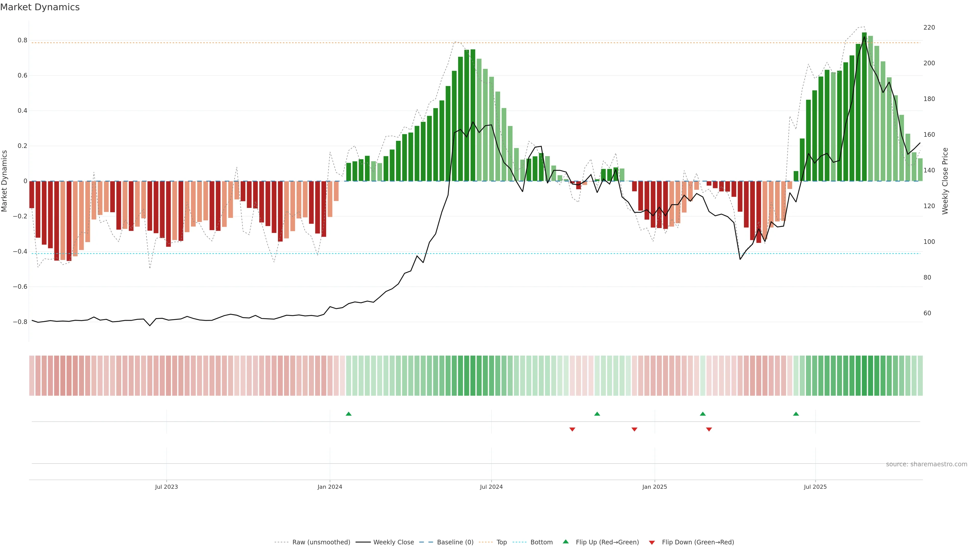This screenshot has width=980, height=551.
Task: Hide the Top threshold line via the legend
Action: coord(501,542)
